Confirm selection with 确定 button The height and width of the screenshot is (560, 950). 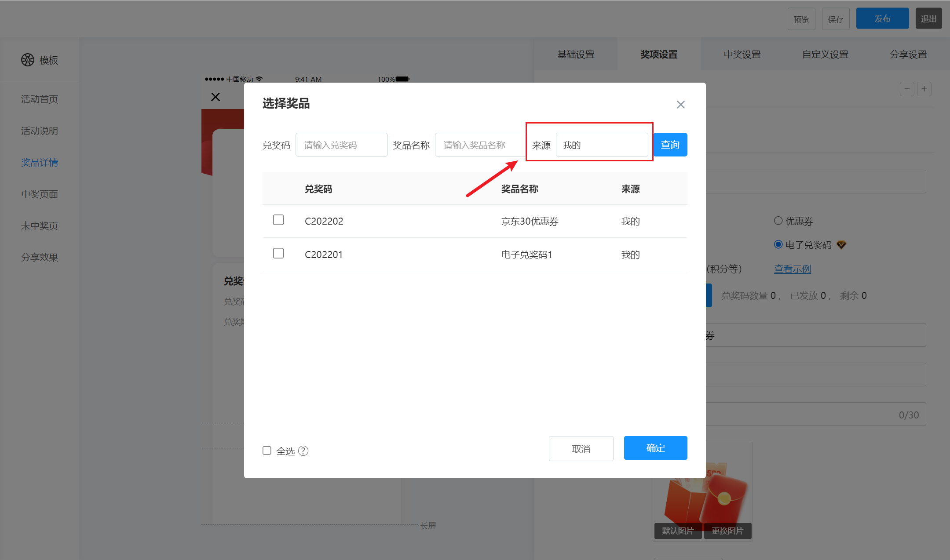pos(655,448)
